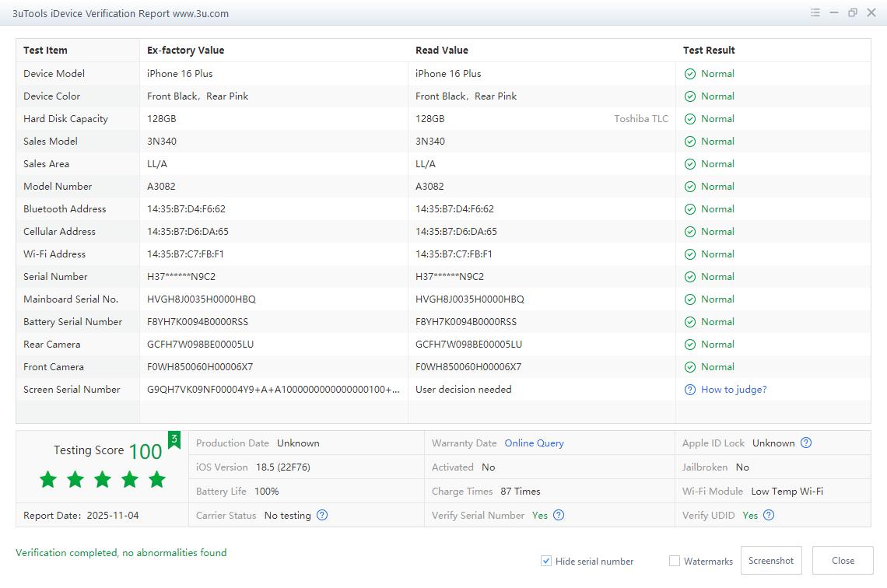
Task: Uncheck the Hide serial number checkbox
Action: 546,561
